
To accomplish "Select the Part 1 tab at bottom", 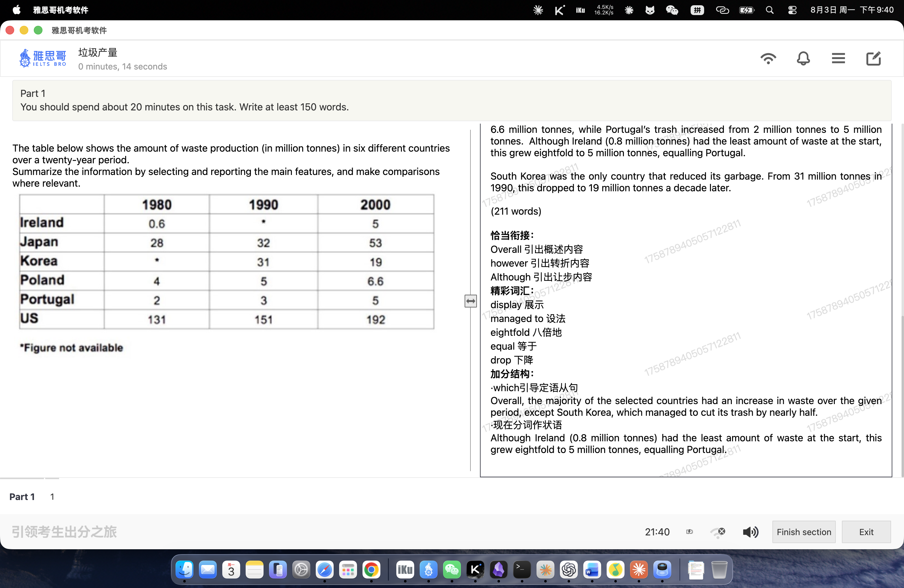I will click(22, 497).
